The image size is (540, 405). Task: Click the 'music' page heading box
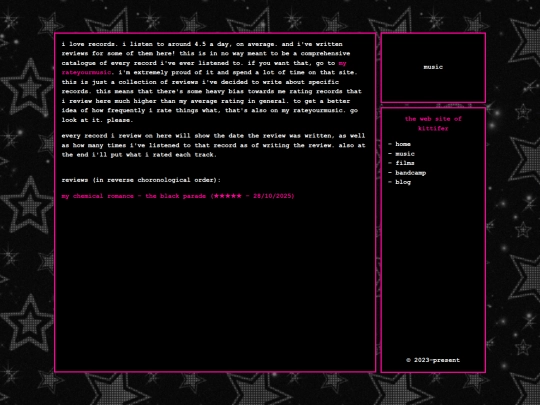(x=433, y=68)
